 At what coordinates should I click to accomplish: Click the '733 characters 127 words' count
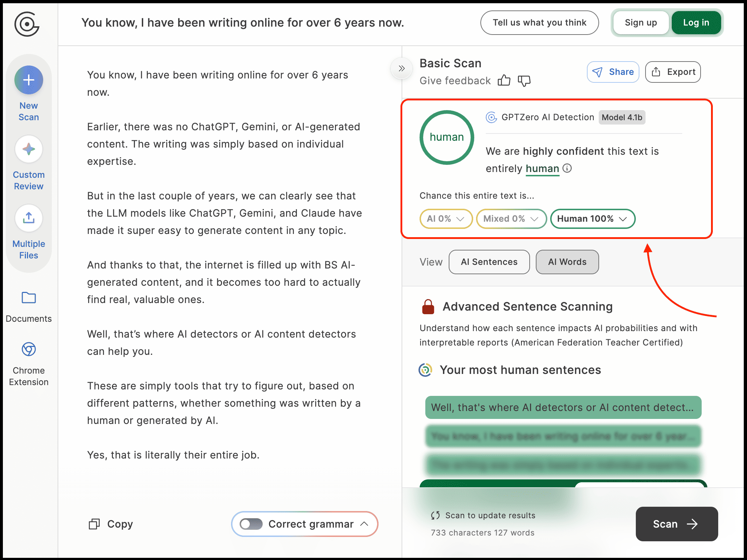[x=483, y=533]
